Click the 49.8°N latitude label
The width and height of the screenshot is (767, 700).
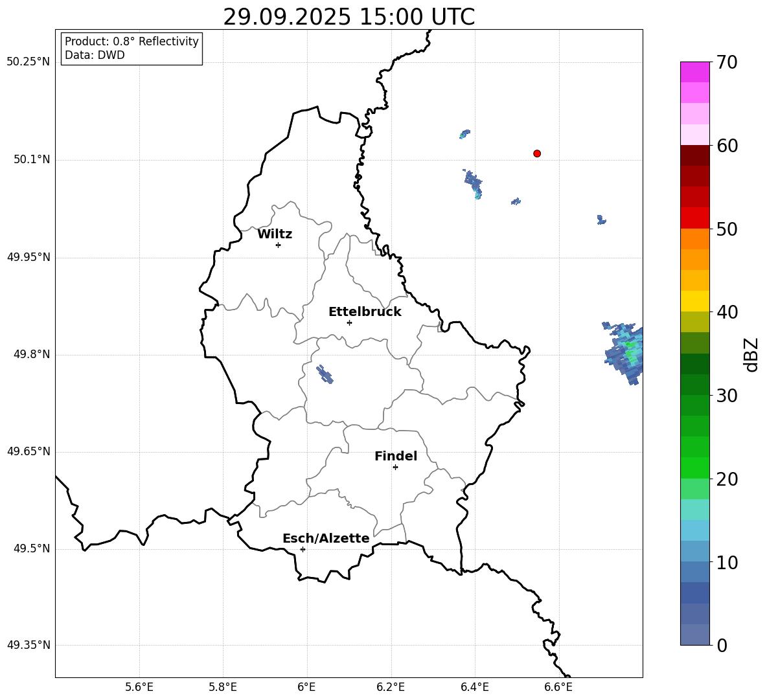(x=32, y=354)
